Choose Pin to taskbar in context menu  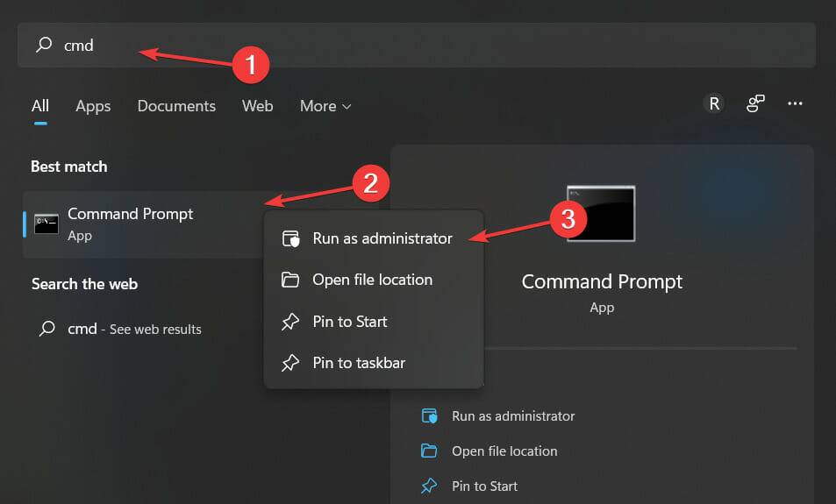[x=374, y=363]
